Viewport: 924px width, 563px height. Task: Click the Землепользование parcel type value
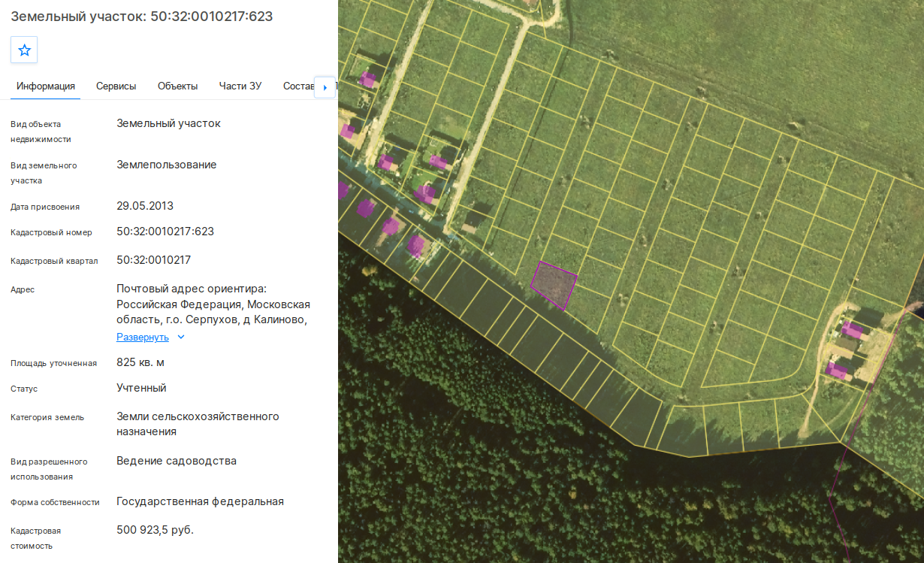pyautogui.click(x=167, y=165)
